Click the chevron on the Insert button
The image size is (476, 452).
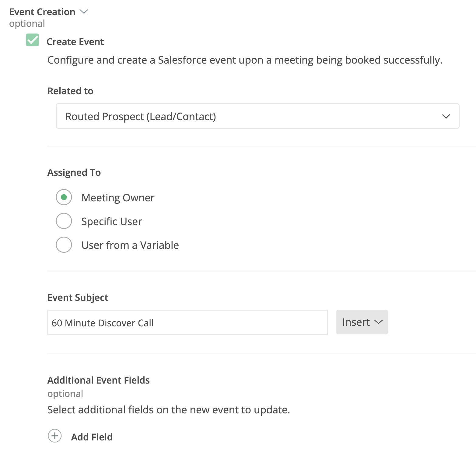378,322
